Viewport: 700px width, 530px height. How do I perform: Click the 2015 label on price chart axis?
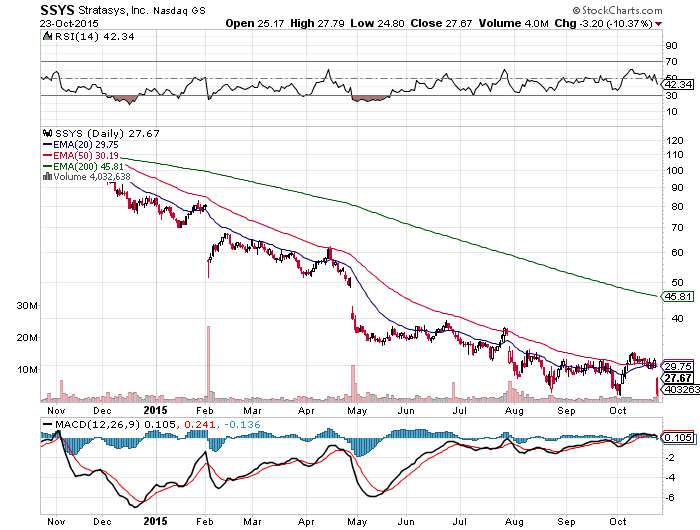pyautogui.click(x=155, y=410)
